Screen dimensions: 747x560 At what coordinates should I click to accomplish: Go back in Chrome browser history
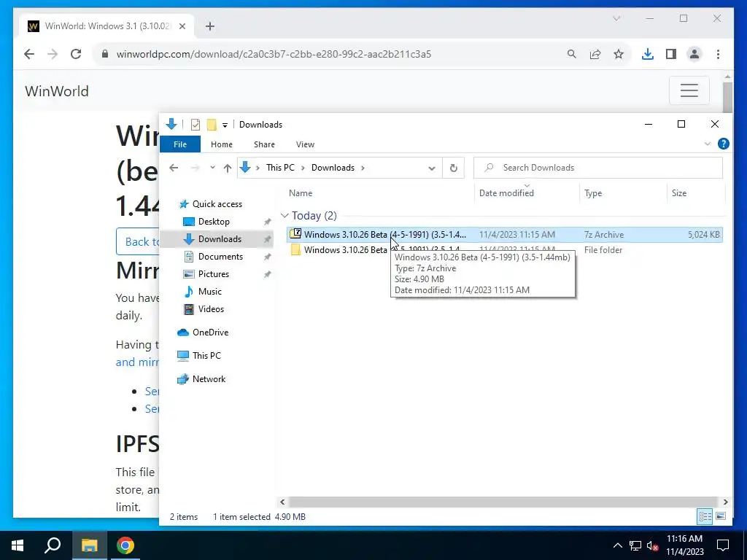pos(29,54)
